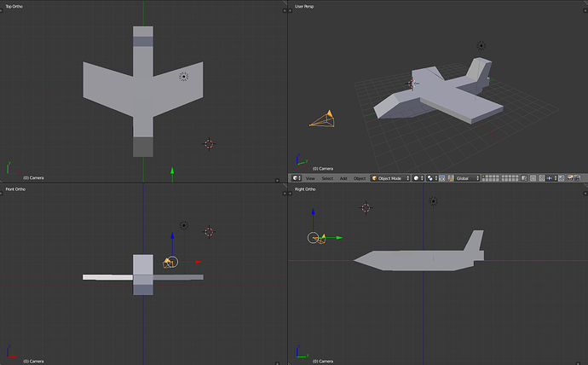Open the viewport shading selector
Viewport: 588px width, 365px height.
coord(418,178)
